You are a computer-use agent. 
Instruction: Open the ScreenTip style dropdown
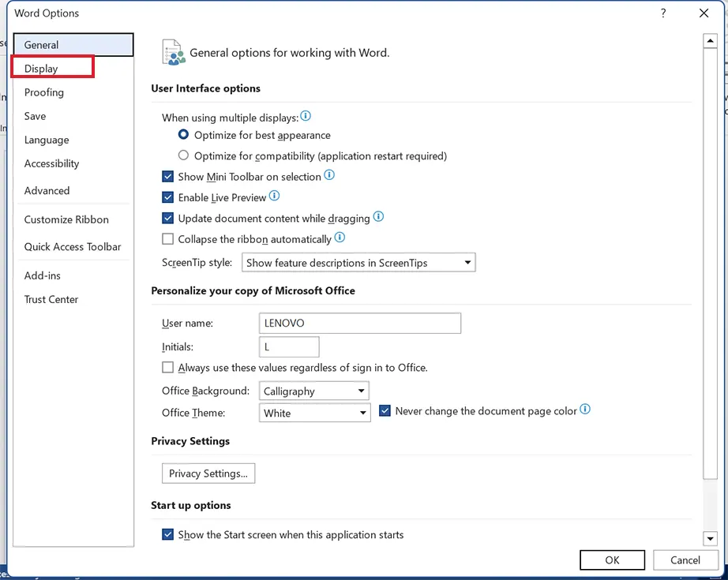click(358, 263)
